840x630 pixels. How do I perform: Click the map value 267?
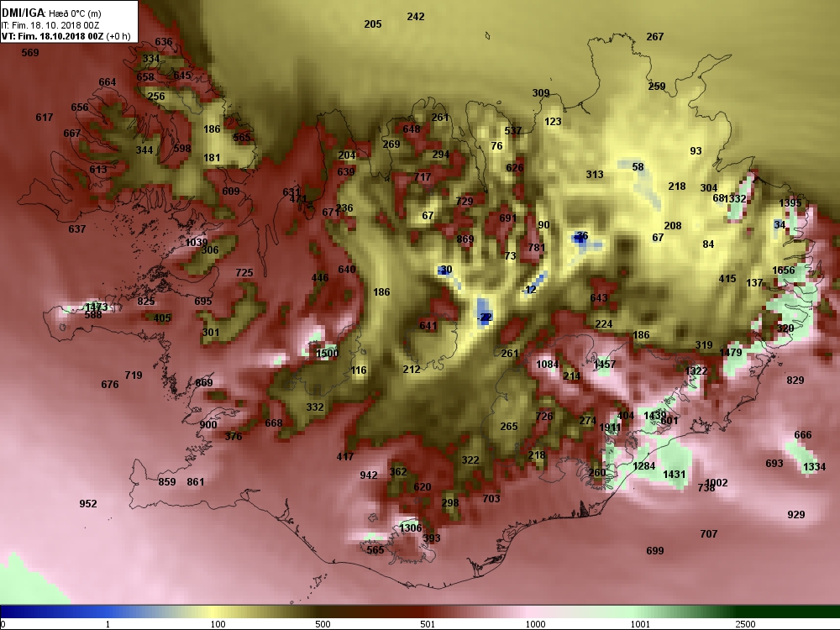(x=654, y=36)
